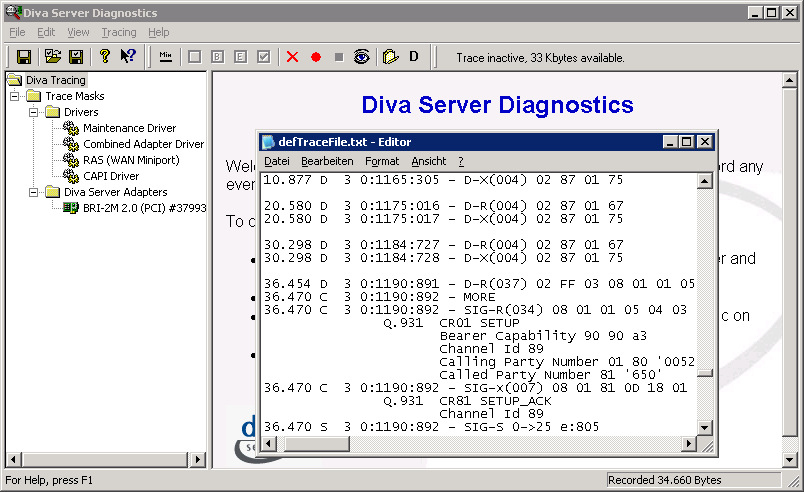Click the checkmark mask toolbar button
The height and width of the screenshot is (492, 804).
[x=264, y=56]
